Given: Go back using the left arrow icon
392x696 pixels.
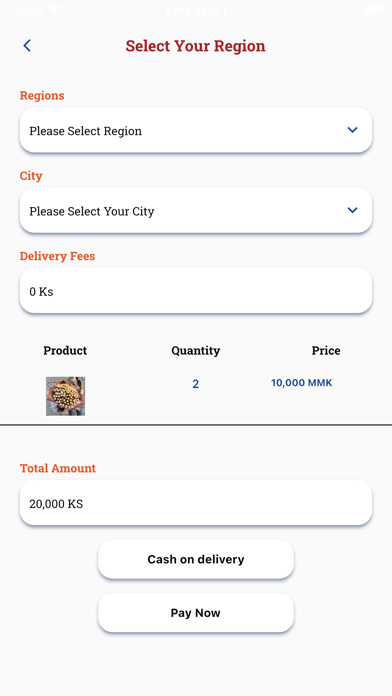Looking at the screenshot, I should [27, 46].
